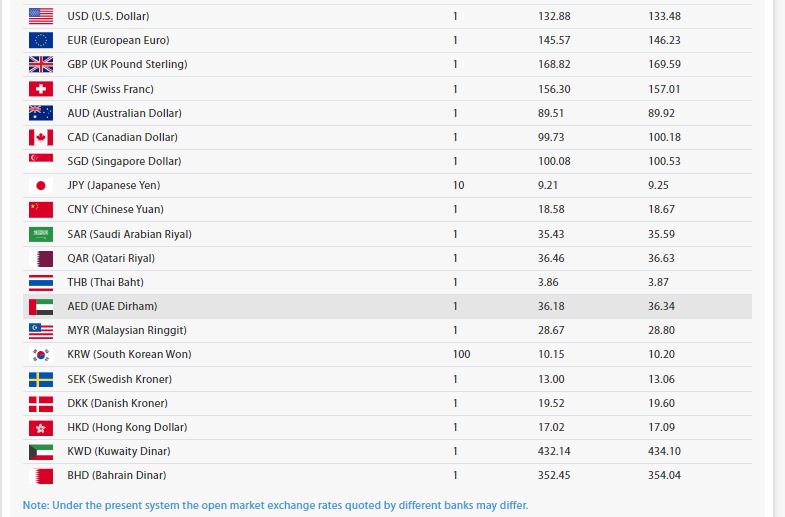
Task: Click the SAR (Saudi Arabian Riyal) label
Action: [x=129, y=234]
